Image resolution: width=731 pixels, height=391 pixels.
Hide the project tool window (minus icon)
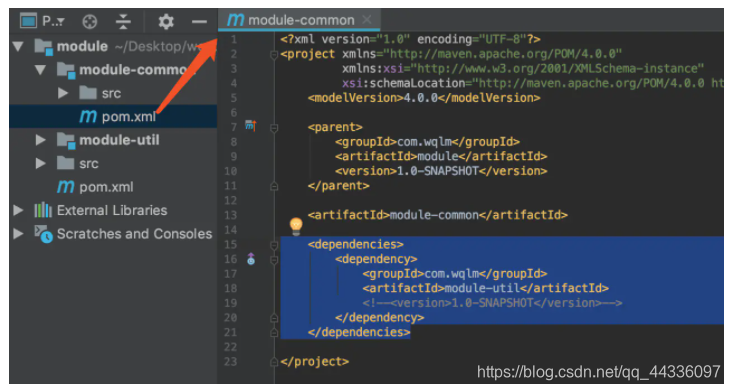199,21
